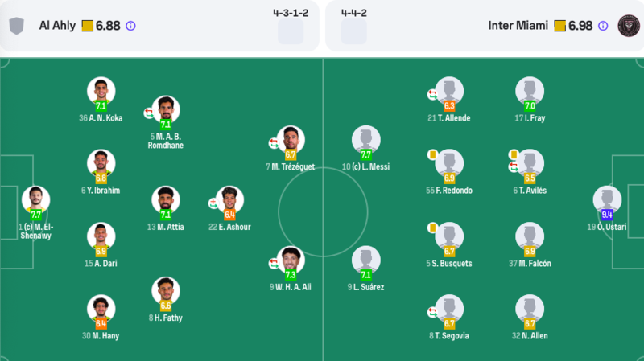Select the 4-4-2 formation box
644x361 pixels.
pyautogui.click(x=354, y=31)
